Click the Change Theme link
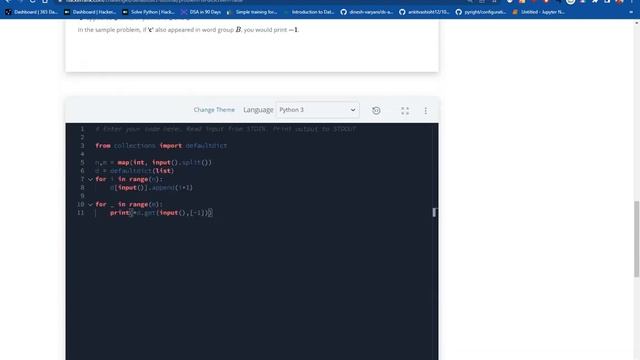Screen dimensions: 640x360 (214, 110)
